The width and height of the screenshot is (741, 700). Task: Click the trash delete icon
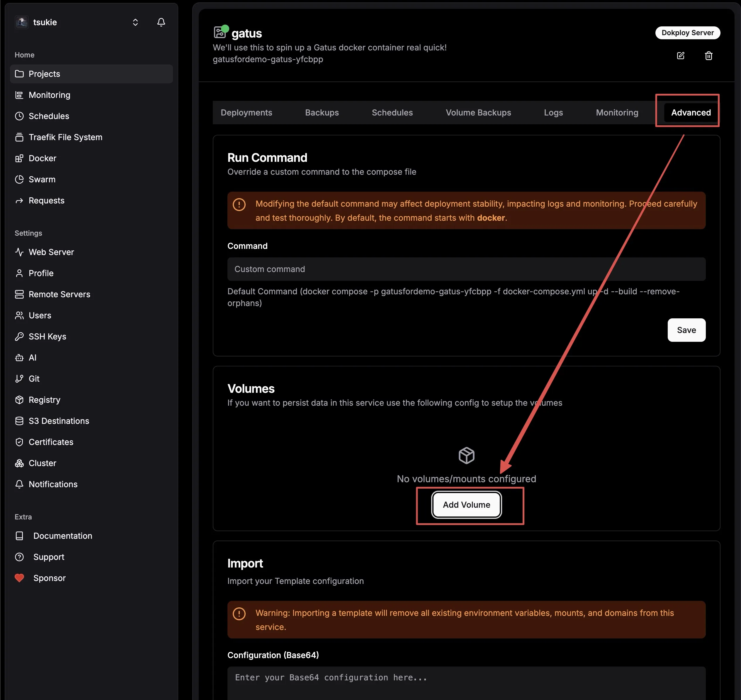(708, 56)
